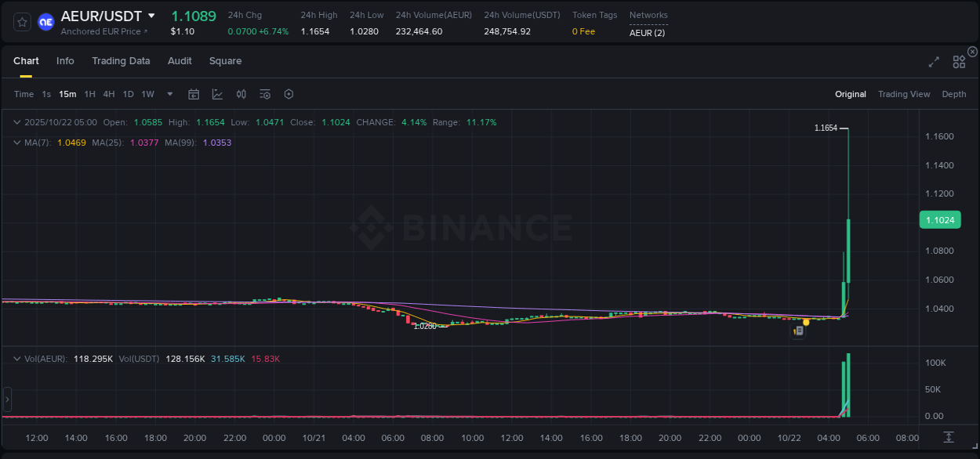Collapse the MA indicators row
980x459 pixels.
click(17, 143)
